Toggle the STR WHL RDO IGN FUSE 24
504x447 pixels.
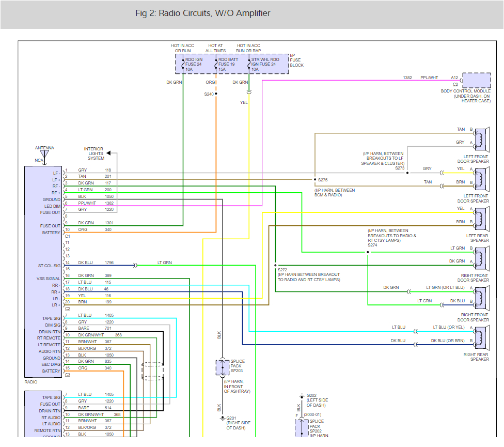pyautogui.click(x=264, y=63)
